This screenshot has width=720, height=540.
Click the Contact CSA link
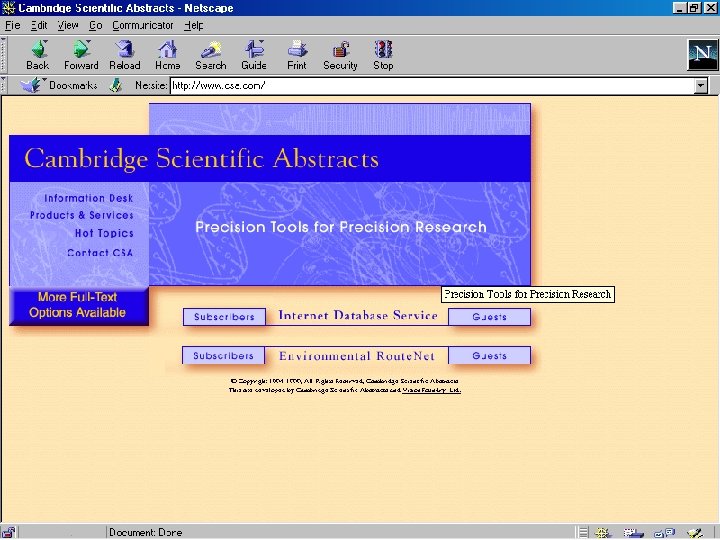[100, 252]
